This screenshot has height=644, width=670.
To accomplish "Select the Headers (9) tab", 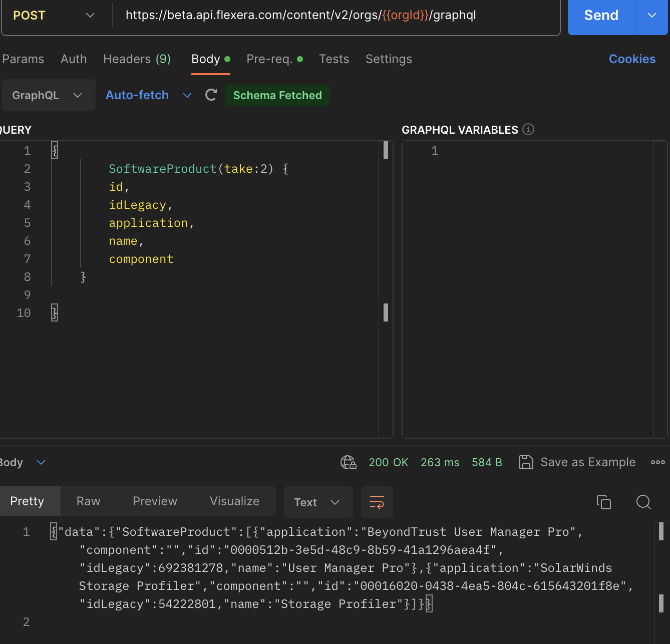I will (137, 59).
